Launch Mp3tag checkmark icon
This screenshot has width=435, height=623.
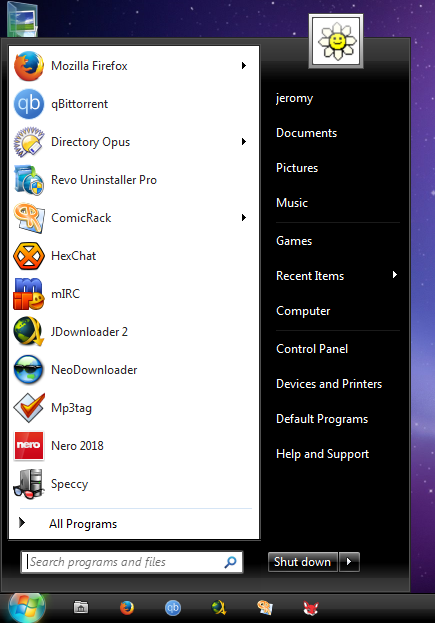point(29,408)
